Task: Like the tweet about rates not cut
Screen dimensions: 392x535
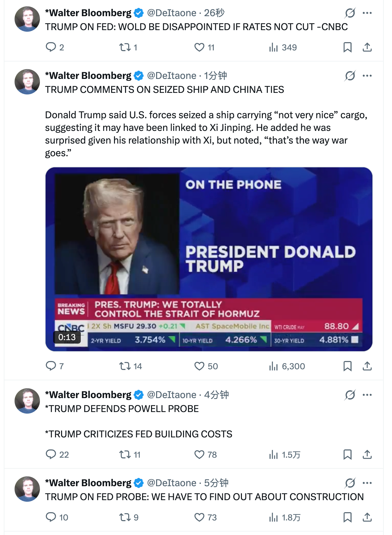Action: click(199, 47)
